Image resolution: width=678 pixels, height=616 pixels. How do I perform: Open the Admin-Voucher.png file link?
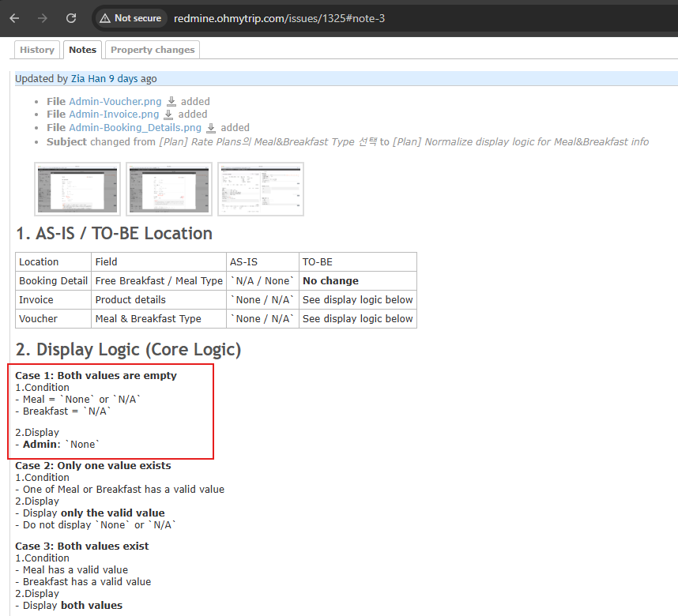coord(115,102)
